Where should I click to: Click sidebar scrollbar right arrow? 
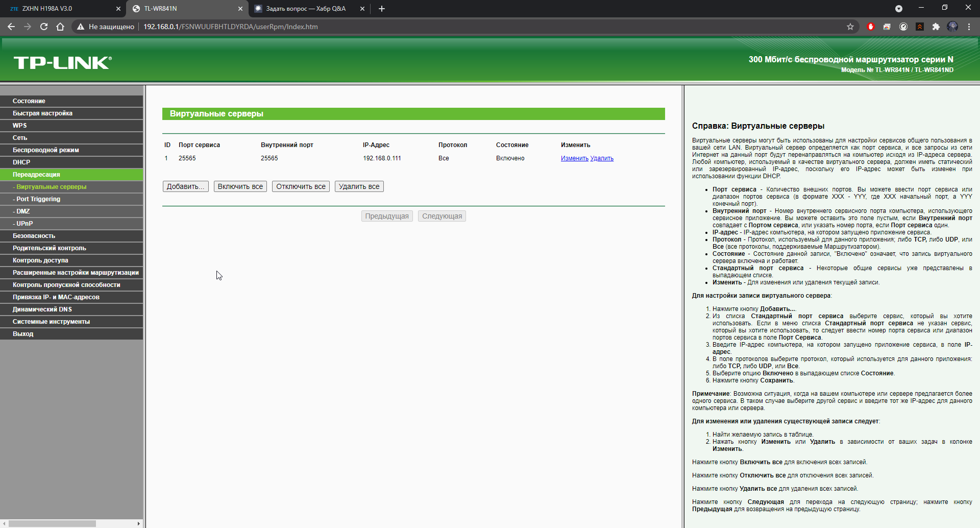138,523
